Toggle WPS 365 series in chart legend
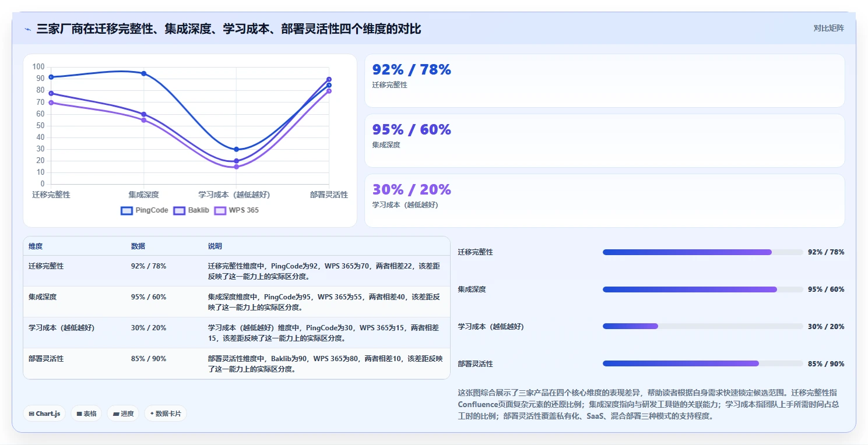The image size is (868, 445). [237, 210]
